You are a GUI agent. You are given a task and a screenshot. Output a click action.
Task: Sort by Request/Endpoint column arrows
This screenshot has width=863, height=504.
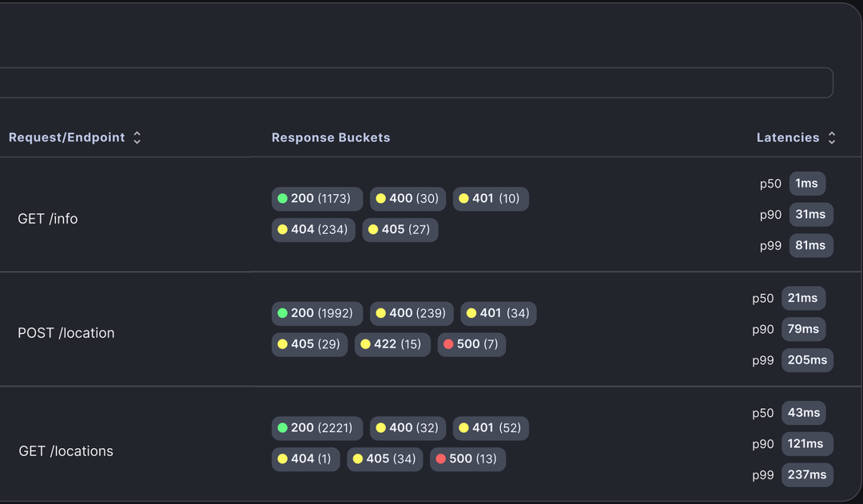click(x=137, y=137)
